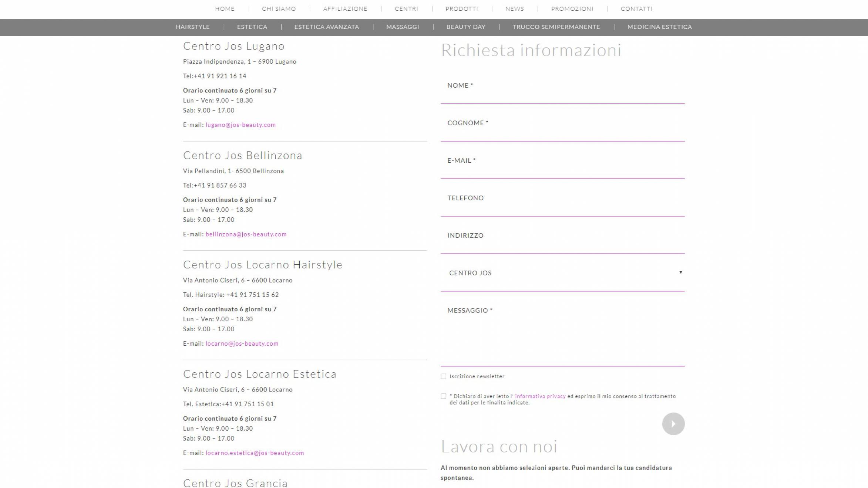
Task: Open the Chi Siamo page
Action: (279, 9)
